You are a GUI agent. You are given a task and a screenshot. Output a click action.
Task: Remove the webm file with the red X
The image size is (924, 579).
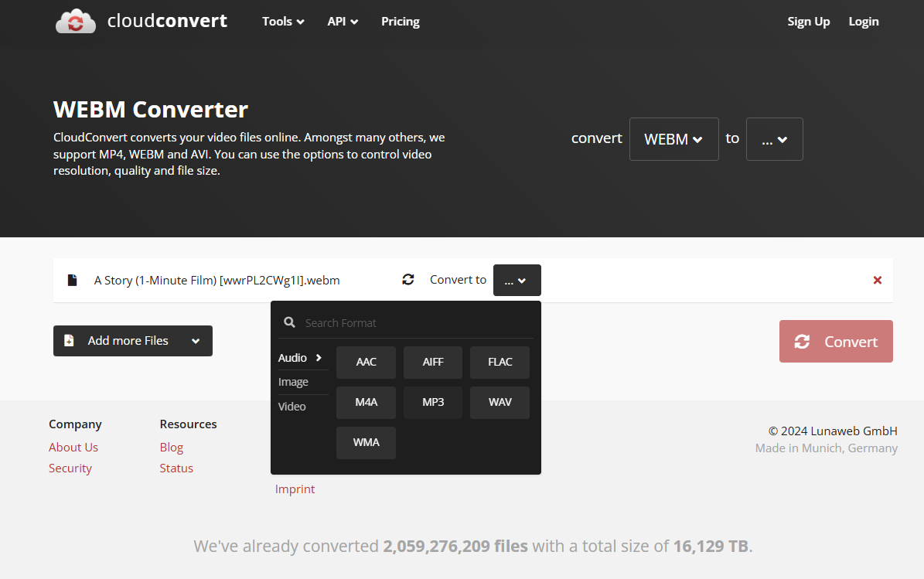point(878,280)
